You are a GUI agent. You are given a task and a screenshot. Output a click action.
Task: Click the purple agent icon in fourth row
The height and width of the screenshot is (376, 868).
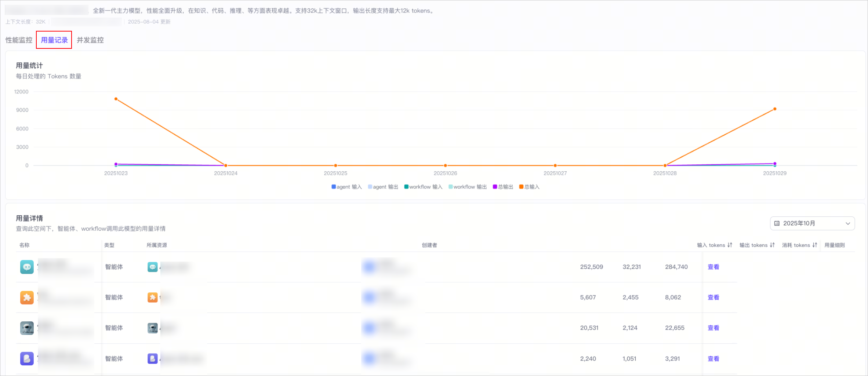click(27, 358)
